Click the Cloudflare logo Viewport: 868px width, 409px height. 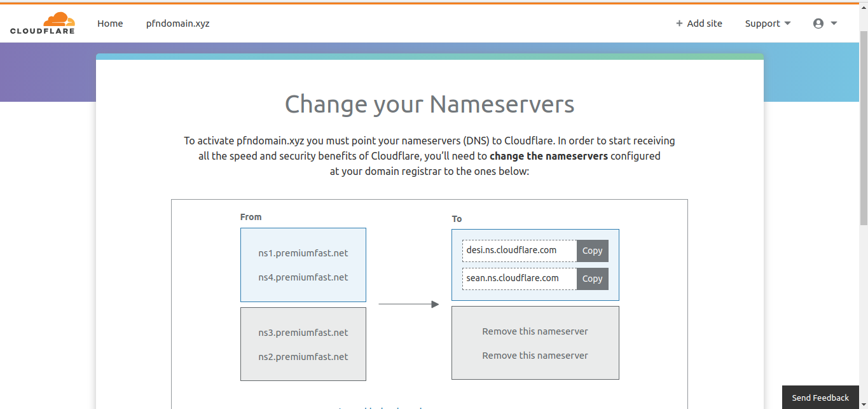(x=43, y=23)
